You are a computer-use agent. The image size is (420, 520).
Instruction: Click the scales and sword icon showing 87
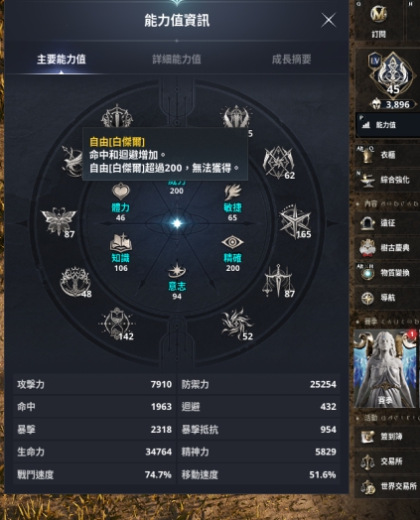click(278, 281)
